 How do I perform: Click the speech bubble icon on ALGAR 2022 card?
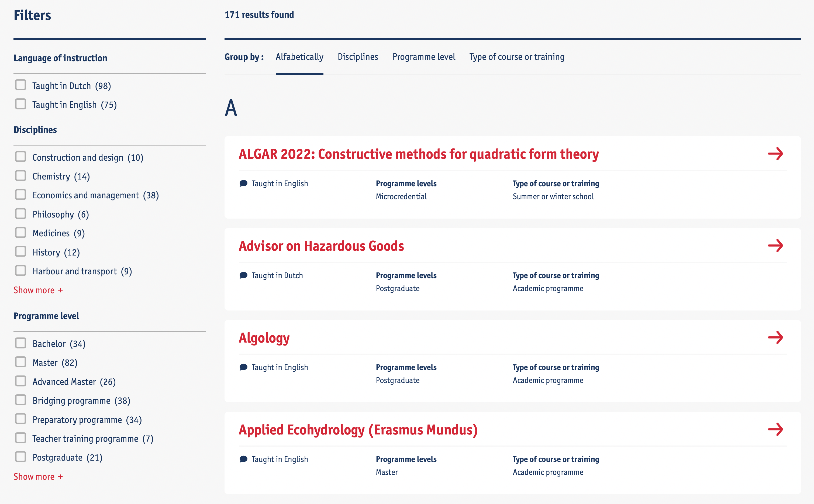coord(243,183)
